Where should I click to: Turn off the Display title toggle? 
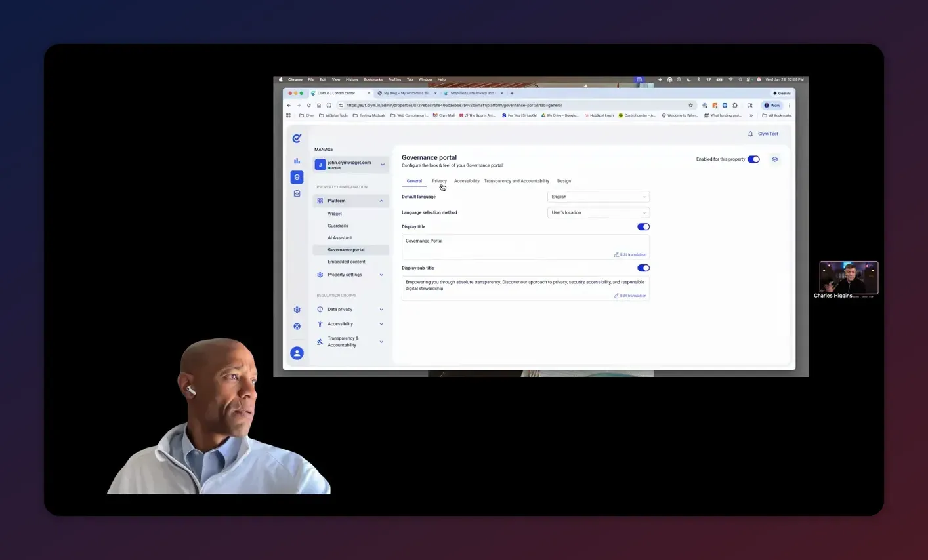643,226
